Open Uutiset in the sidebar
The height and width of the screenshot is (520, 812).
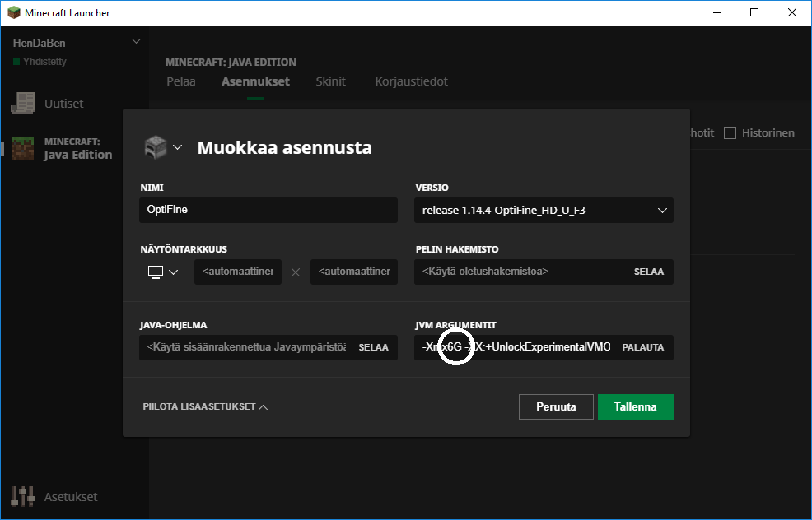pos(63,104)
